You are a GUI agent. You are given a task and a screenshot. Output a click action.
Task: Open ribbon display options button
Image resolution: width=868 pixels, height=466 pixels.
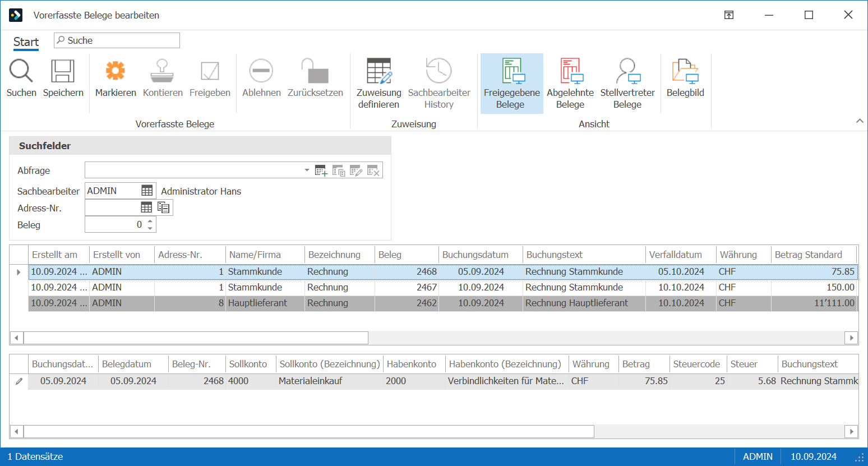pos(729,15)
